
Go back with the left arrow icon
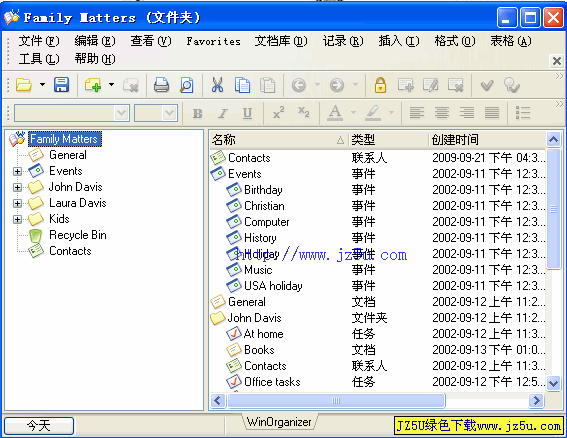click(299, 85)
